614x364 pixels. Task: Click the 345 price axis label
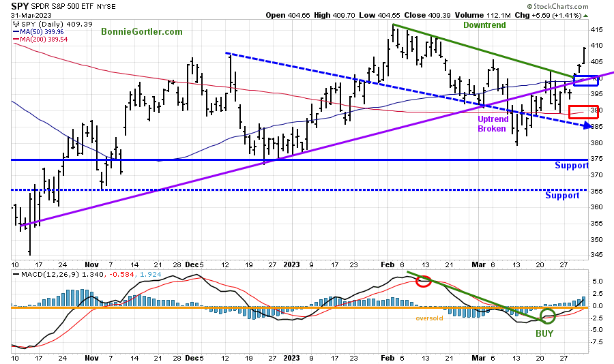click(x=596, y=255)
